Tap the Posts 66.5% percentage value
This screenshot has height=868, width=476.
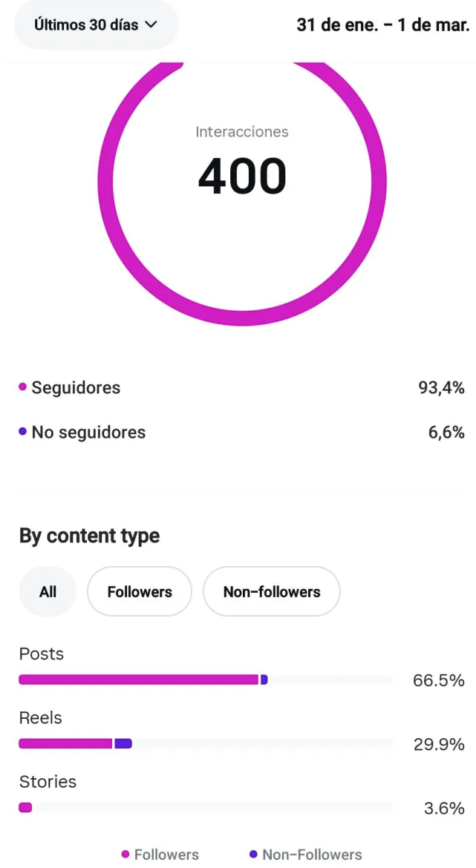coord(439,680)
